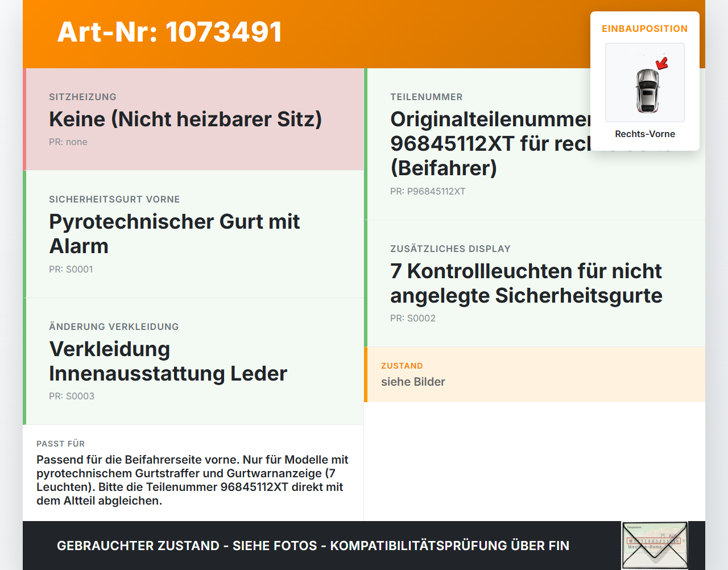728x570 pixels.
Task: Click the "TEILENUMMER" label
Action: click(427, 97)
